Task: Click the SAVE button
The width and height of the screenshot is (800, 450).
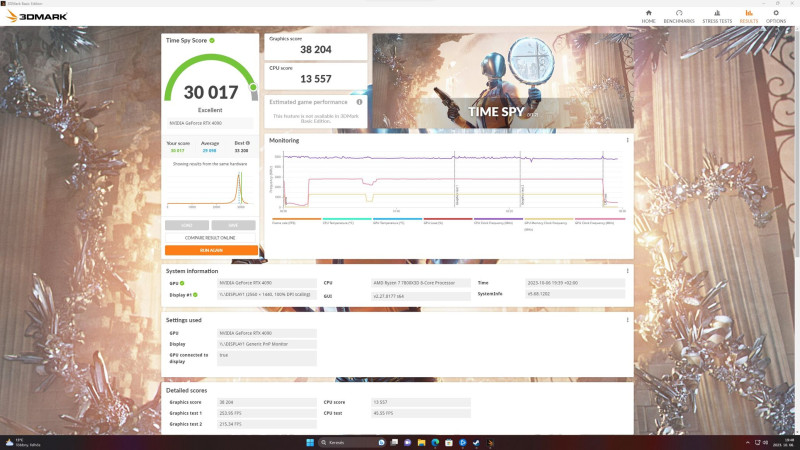Action: click(233, 225)
